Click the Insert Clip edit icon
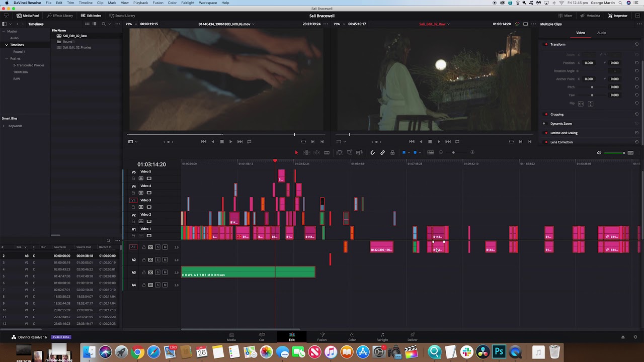644x362 pixels. [x=340, y=152]
